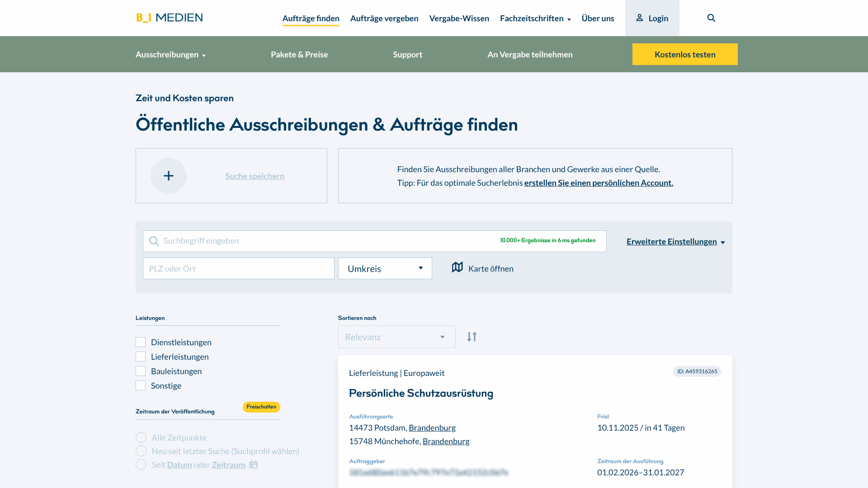The width and height of the screenshot is (868, 488).
Task: Enable the Dienstleistungen checkbox
Action: (140, 342)
